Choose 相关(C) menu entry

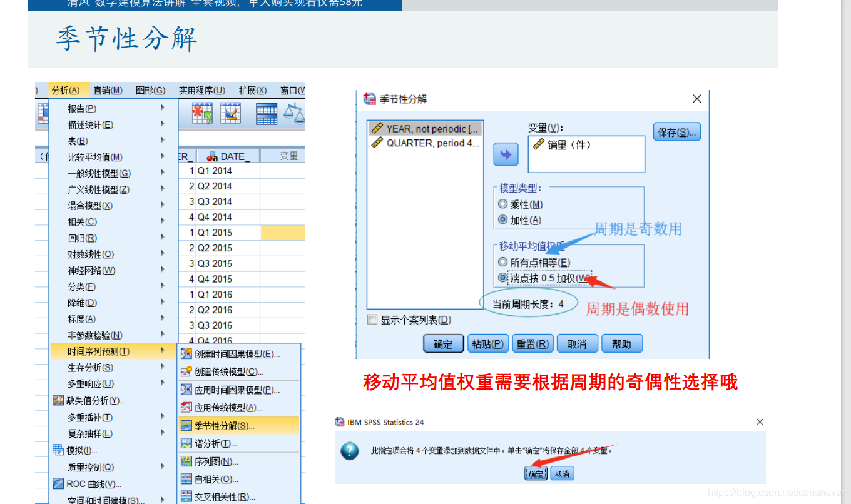click(x=114, y=221)
